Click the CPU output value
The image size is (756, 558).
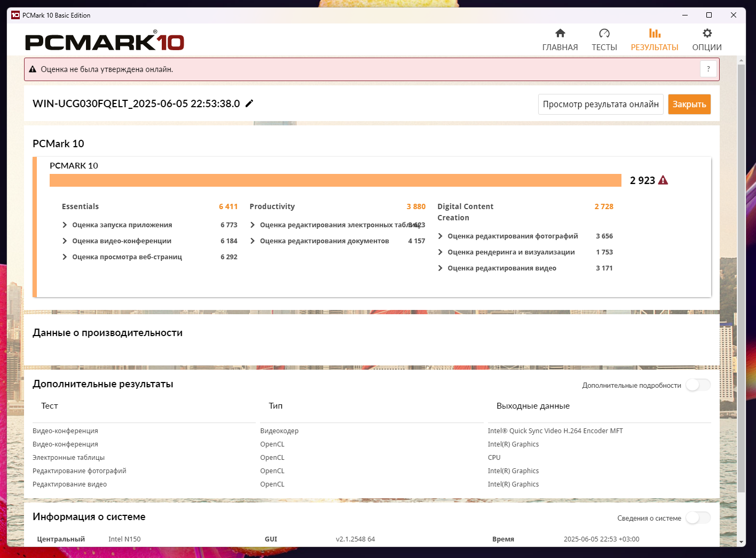tap(494, 458)
